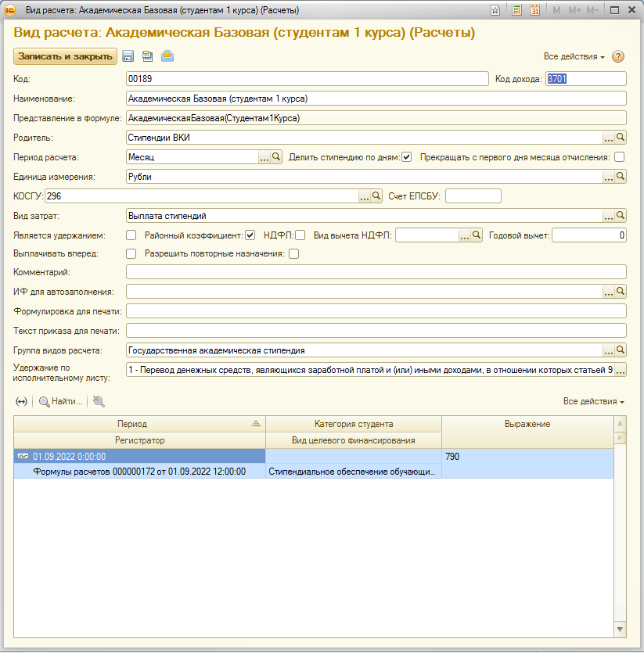
Task: Uncheck the 'Районный коэффициент' checkbox
Action: (x=250, y=235)
